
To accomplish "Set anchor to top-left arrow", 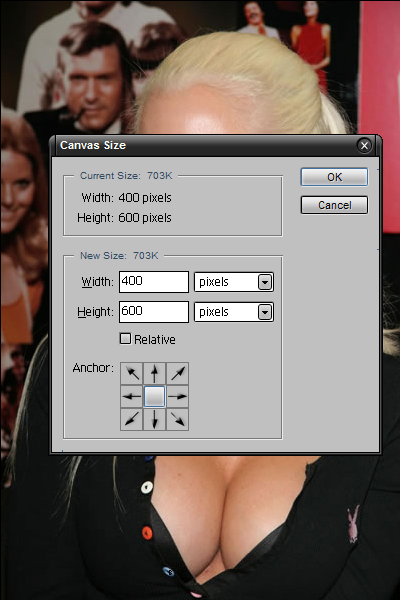I will pos(131,373).
